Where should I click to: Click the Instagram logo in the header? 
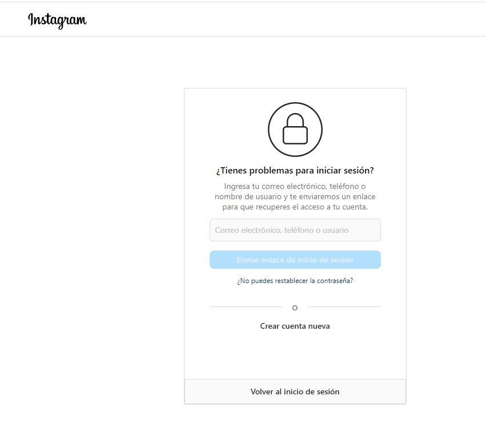57,21
